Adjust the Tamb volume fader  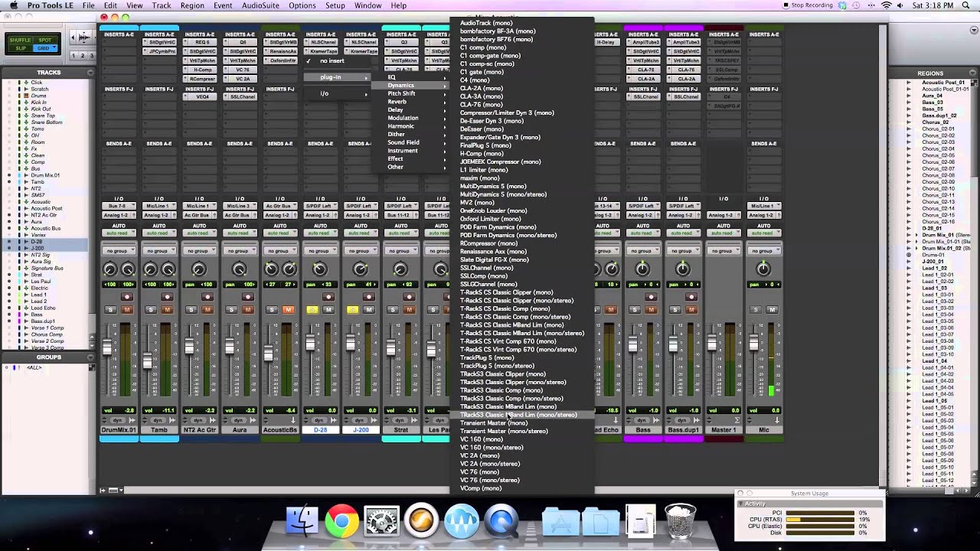pos(148,360)
